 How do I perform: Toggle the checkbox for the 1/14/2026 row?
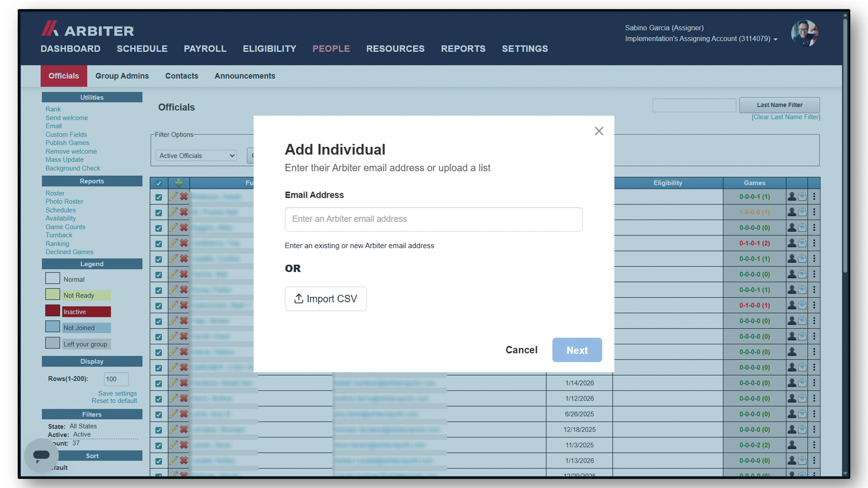point(159,383)
